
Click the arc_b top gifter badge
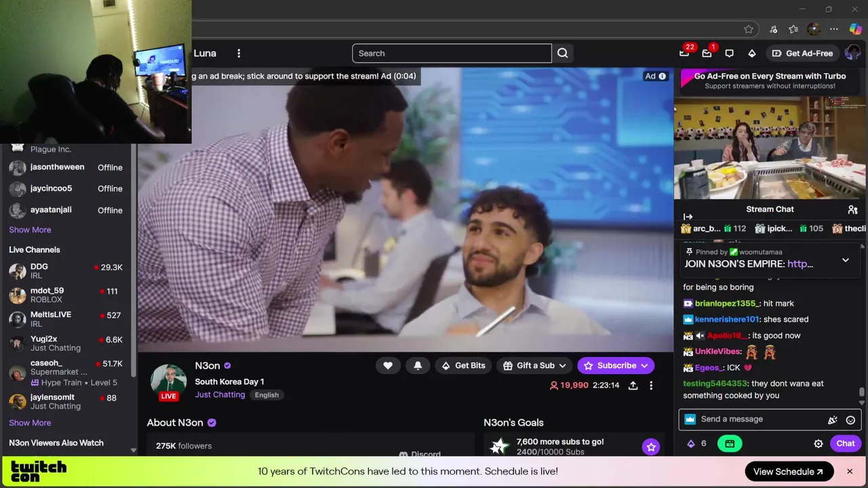712,228
